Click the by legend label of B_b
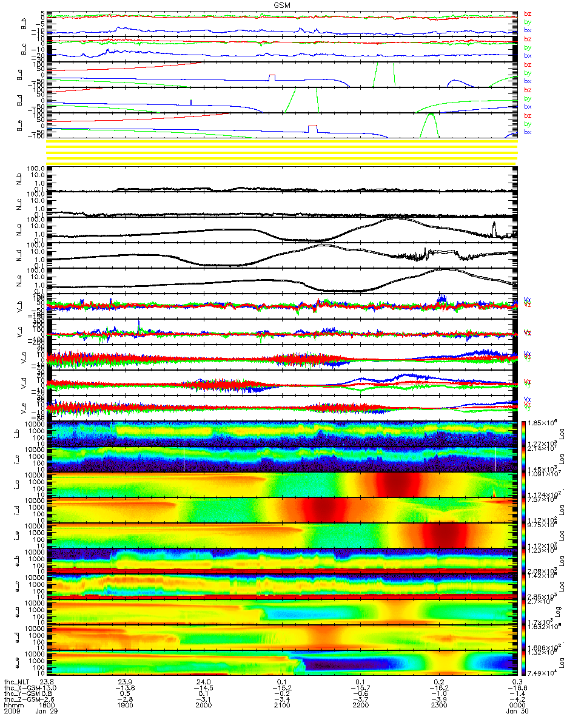This screenshot has width=564, height=728. (528, 22)
